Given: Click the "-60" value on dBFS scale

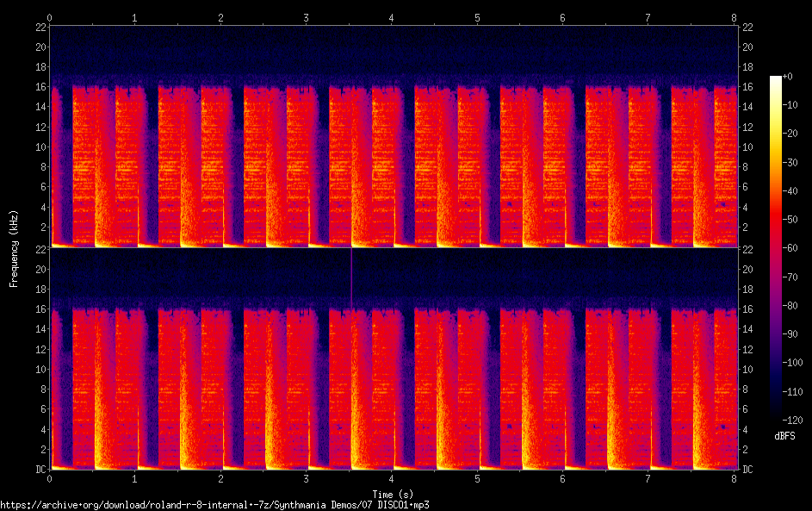Looking at the screenshot, I should [790, 247].
